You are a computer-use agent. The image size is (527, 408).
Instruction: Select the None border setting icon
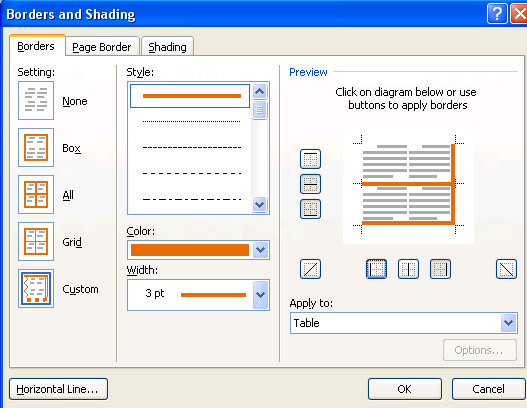tap(36, 100)
